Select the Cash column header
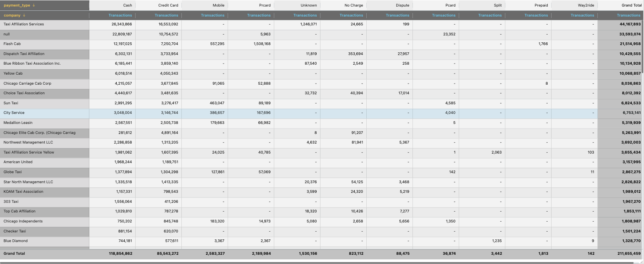 coord(127,5)
